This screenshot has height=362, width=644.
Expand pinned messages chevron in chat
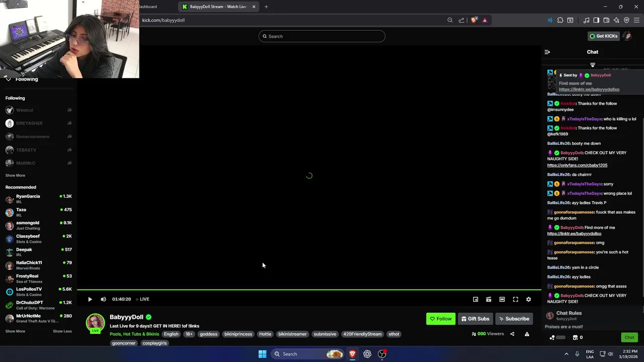point(593,65)
